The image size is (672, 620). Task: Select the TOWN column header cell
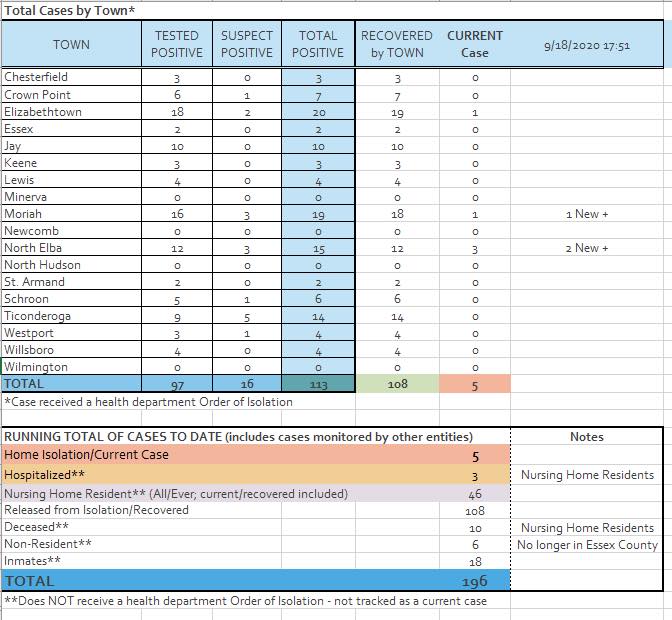[x=72, y=44]
